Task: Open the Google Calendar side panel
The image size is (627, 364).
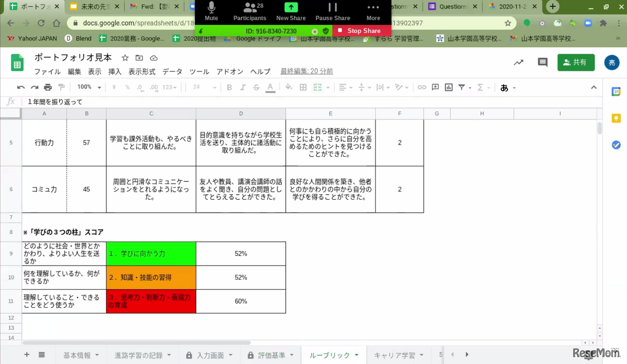Action: (616, 91)
